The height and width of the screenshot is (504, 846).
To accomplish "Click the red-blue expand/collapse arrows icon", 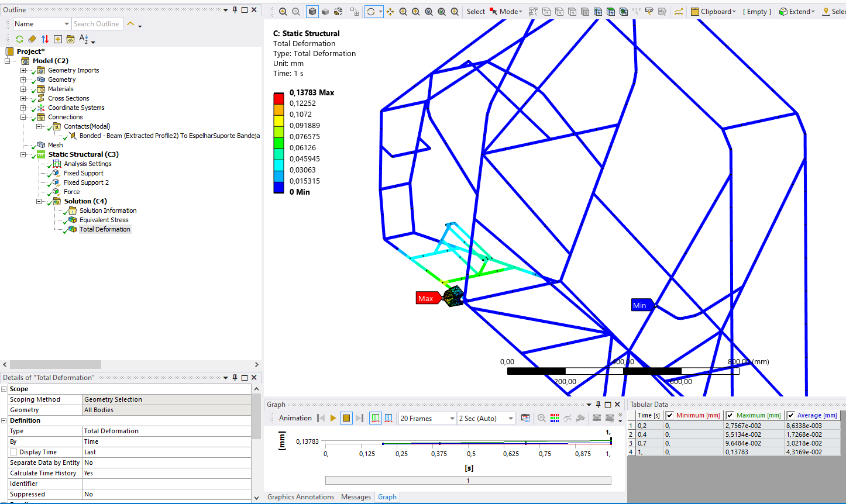I will [45, 39].
